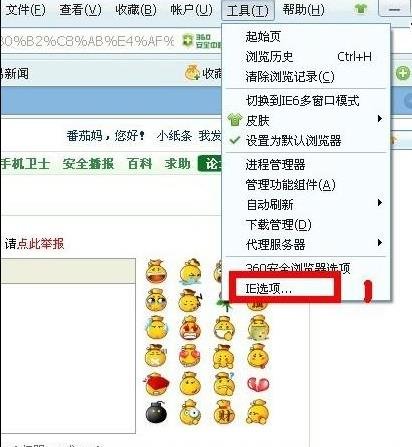Image resolution: width=412 pixels, height=447 pixels.
Task: Click the 360 security shield icon in address bar
Action: pyautogui.click(x=188, y=41)
